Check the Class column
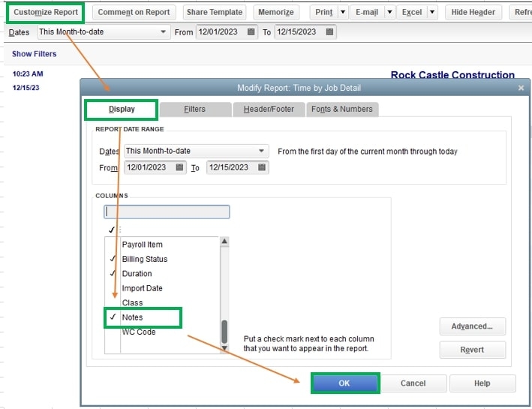The width and height of the screenshot is (532, 409). click(x=113, y=302)
